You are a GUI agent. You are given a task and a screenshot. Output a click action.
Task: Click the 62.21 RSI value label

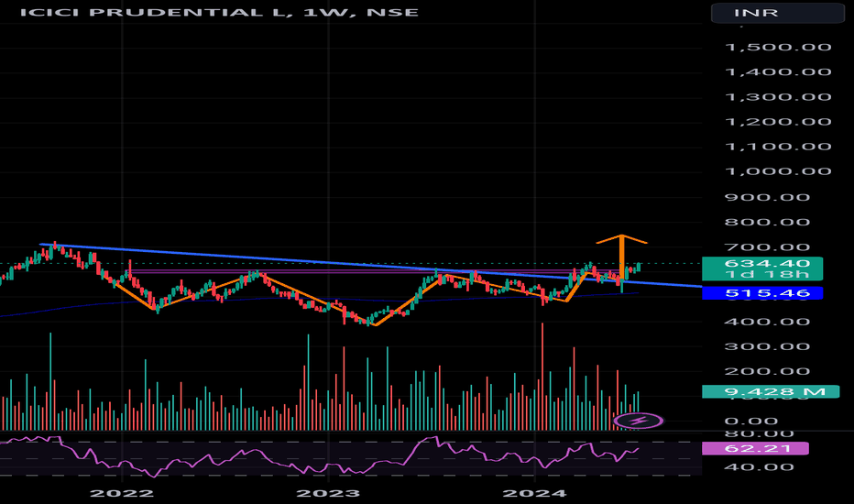[755, 448]
